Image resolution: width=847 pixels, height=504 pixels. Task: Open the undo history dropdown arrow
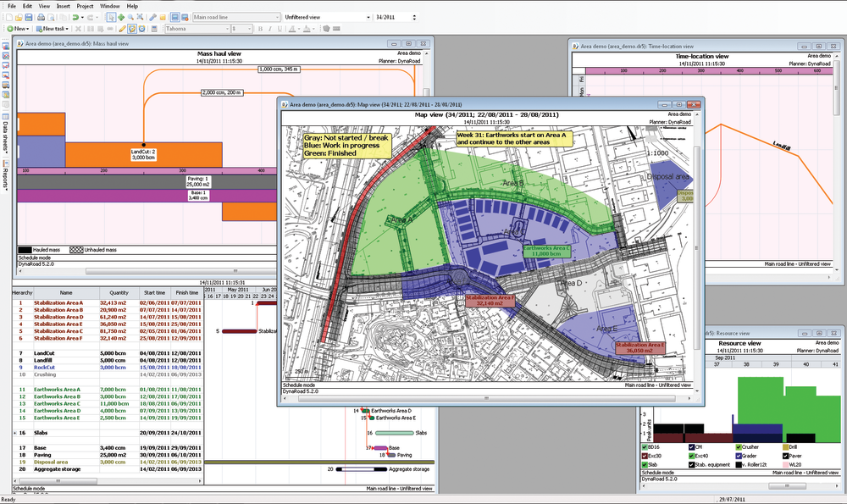83,17
